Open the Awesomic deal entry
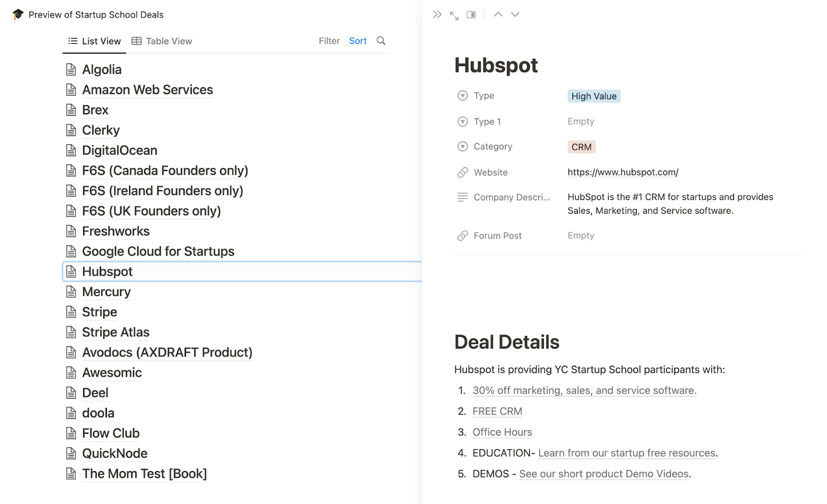The width and height of the screenshot is (827, 504). click(112, 373)
